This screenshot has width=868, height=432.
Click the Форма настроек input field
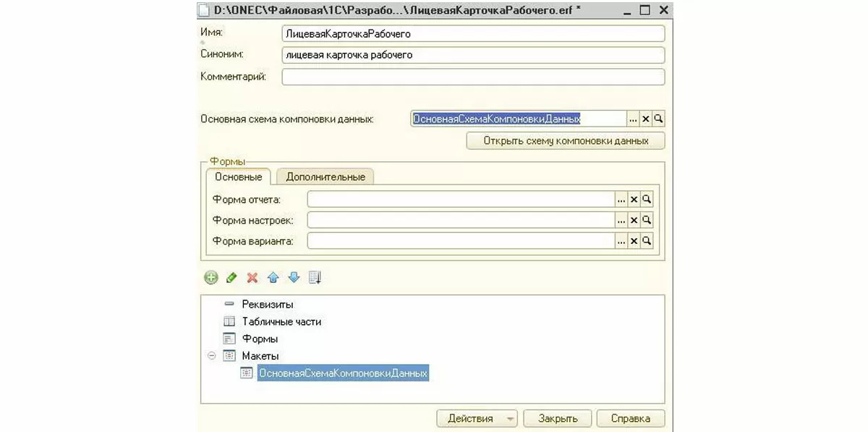pos(461,219)
